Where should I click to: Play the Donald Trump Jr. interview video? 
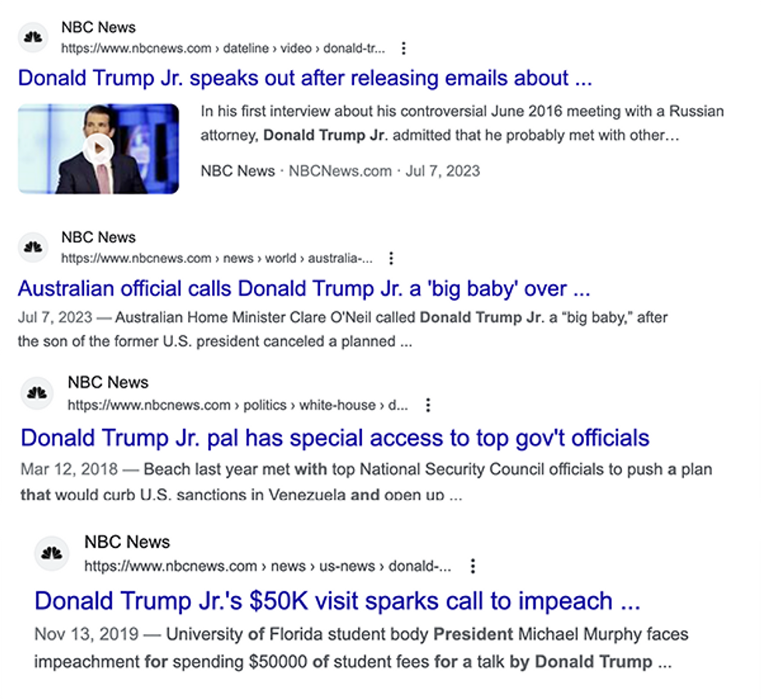(99, 148)
